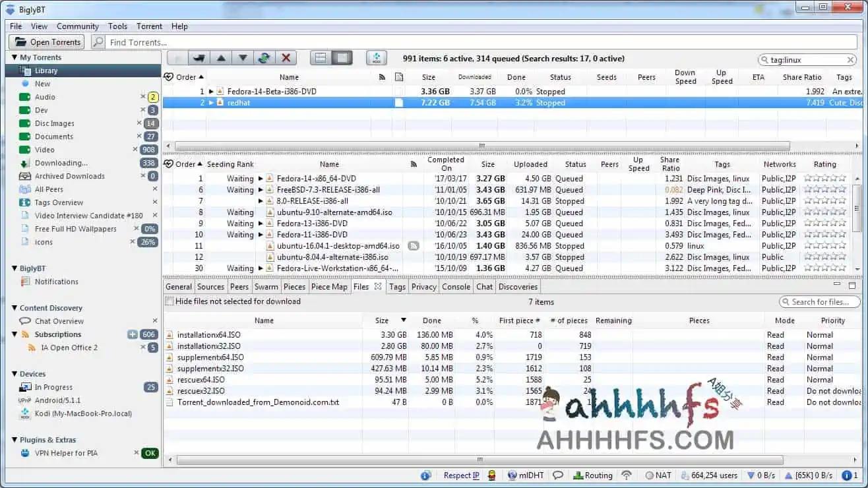Expand the redhat torrent row
The image size is (868, 488).
(x=211, y=103)
